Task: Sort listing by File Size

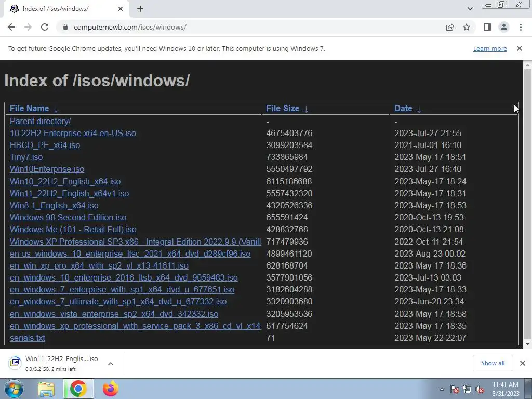Action: (283, 108)
